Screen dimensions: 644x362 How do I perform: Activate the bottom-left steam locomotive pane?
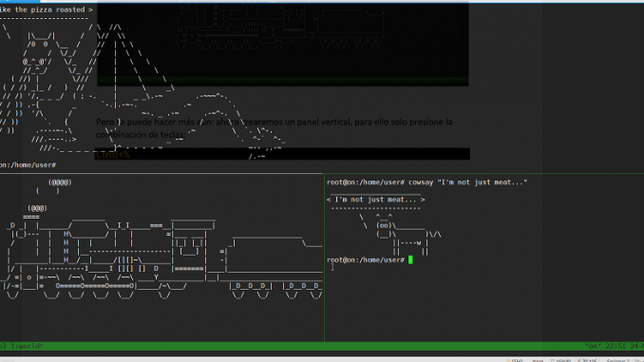click(161, 257)
